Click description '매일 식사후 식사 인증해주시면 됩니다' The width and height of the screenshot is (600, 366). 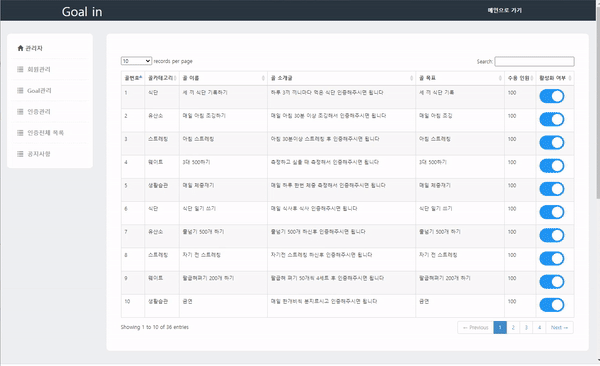(314, 209)
